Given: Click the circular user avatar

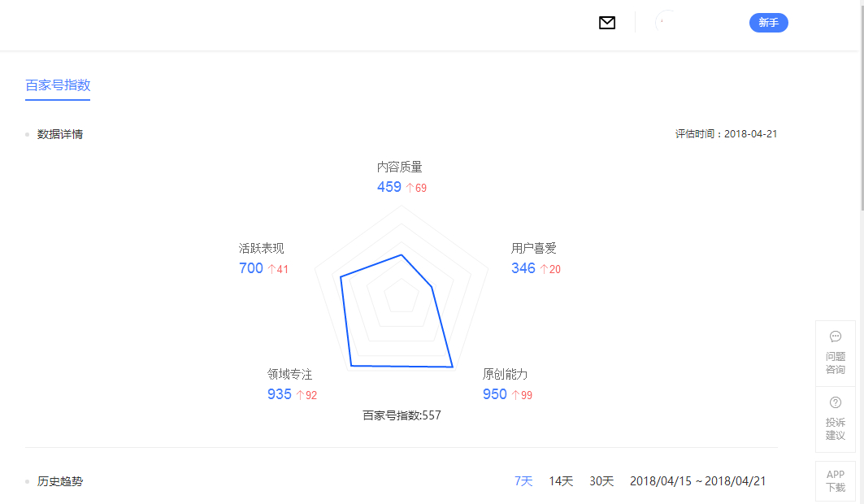Looking at the screenshot, I should click(666, 23).
